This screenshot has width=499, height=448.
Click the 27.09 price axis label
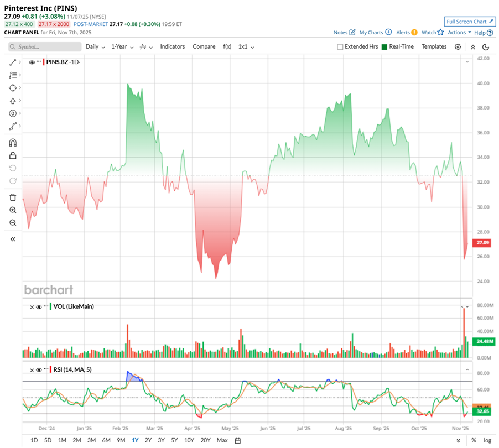pos(482,243)
